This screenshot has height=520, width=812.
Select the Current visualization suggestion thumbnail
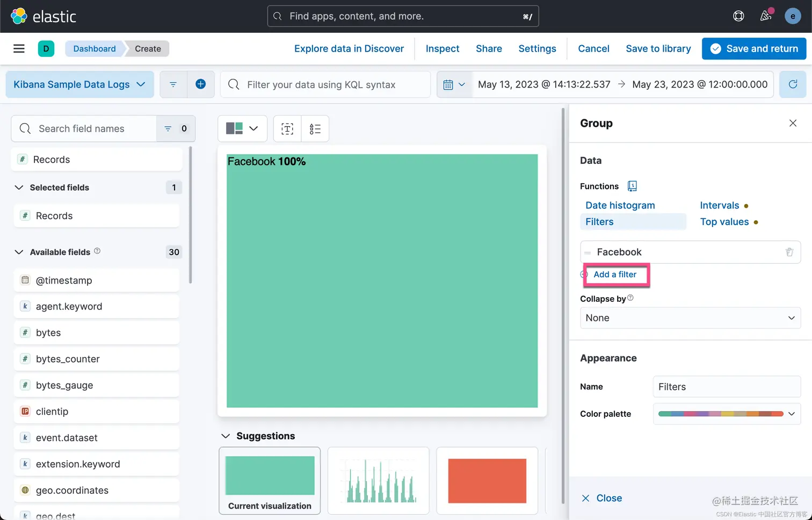point(270,481)
